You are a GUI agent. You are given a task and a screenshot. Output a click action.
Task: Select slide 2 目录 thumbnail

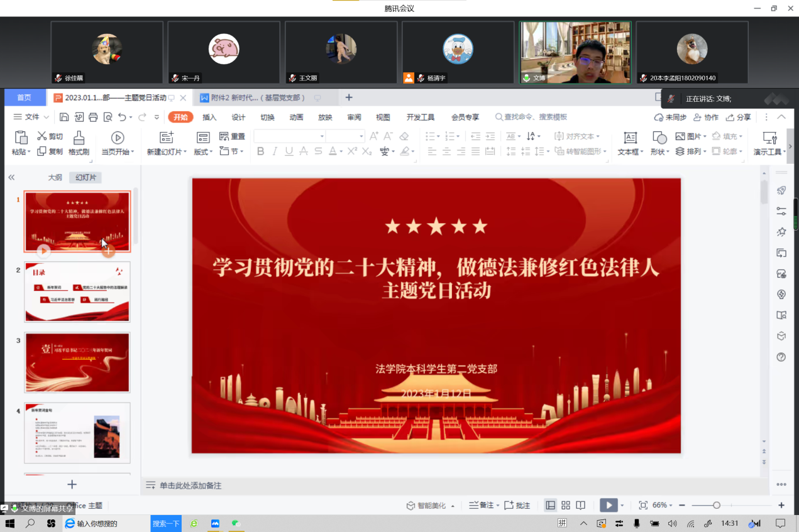(77, 291)
